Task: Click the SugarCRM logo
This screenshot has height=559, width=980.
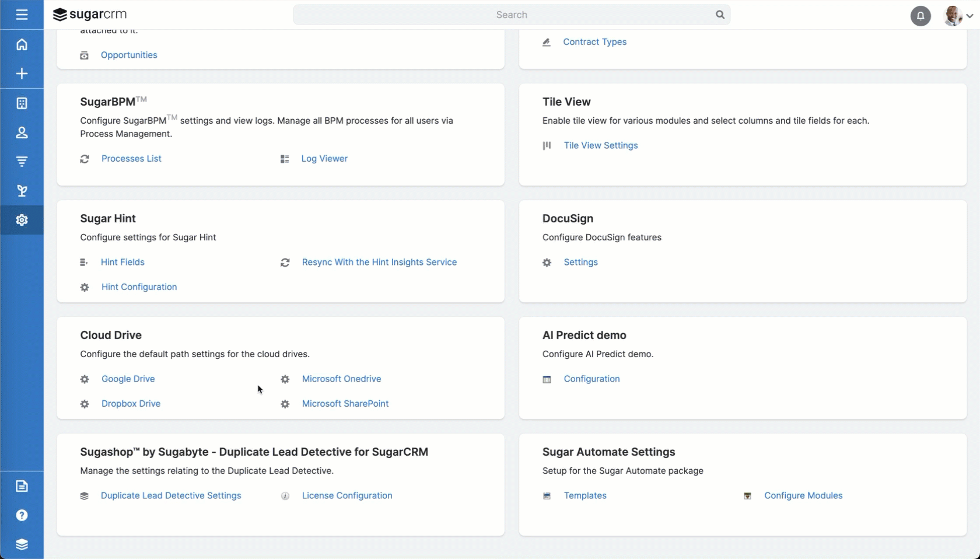Action: (x=90, y=15)
